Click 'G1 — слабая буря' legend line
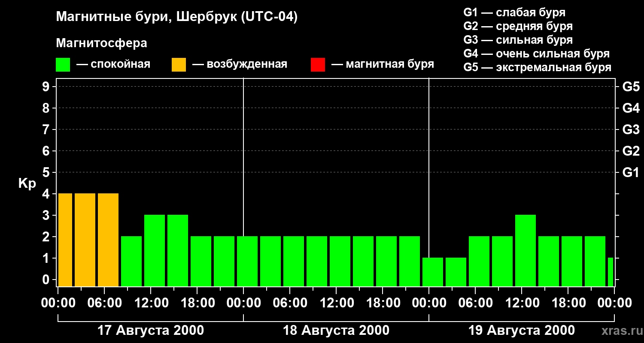644x343 pixels. 514,12
